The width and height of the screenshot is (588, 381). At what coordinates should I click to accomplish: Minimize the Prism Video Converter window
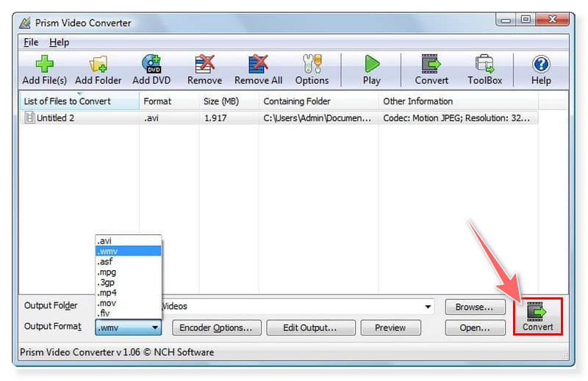point(506,20)
